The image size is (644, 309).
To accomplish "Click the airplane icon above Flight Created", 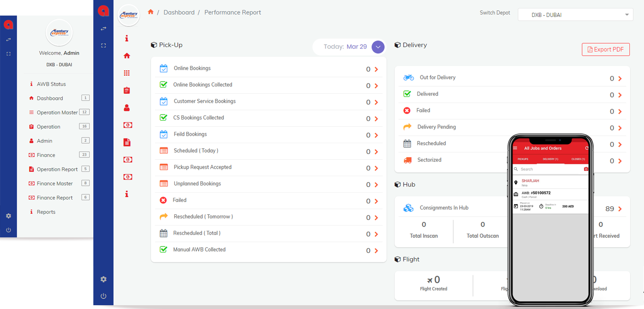I will coord(429,280).
